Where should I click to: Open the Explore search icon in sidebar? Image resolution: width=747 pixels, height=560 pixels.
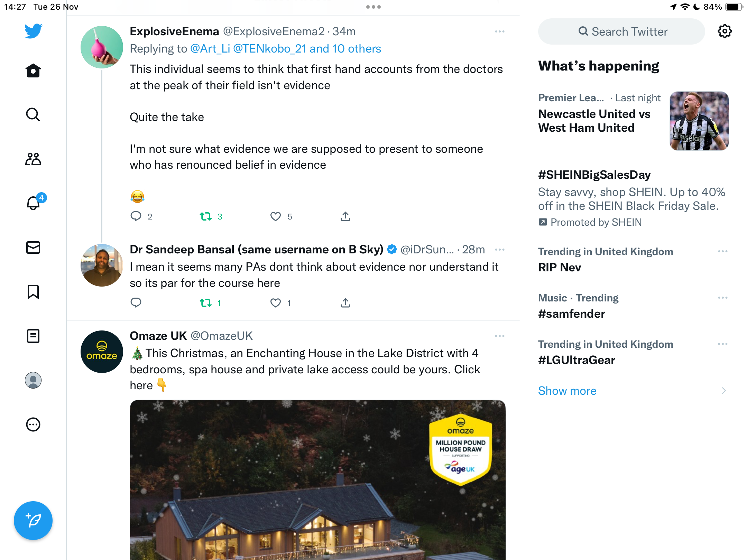(33, 115)
